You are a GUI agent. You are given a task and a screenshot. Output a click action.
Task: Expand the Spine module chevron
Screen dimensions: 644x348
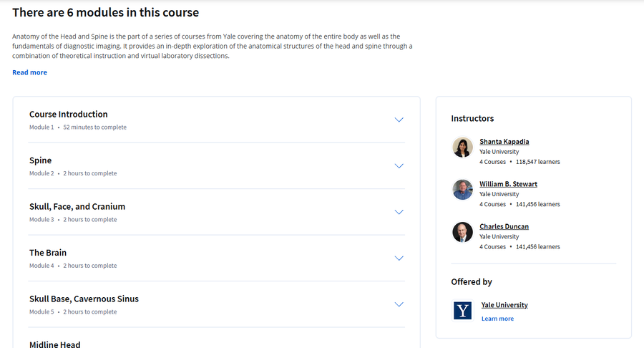pyautogui.click(x=399, y=166)
